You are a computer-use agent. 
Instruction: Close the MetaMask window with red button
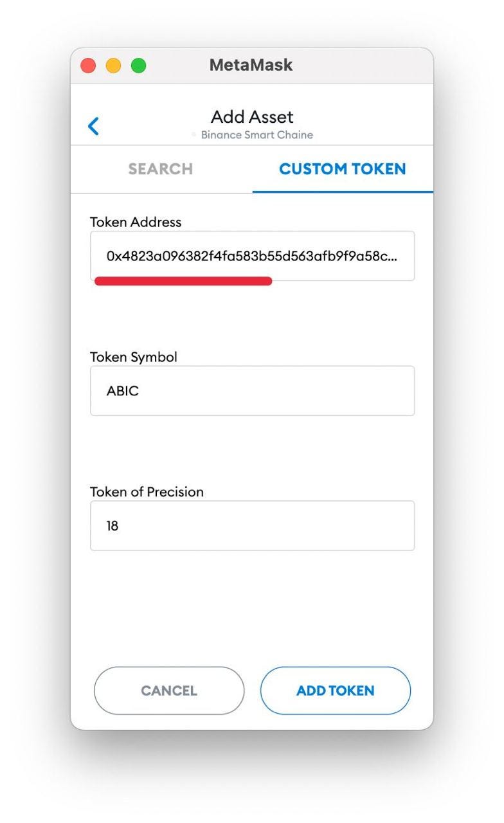[89, 66]
